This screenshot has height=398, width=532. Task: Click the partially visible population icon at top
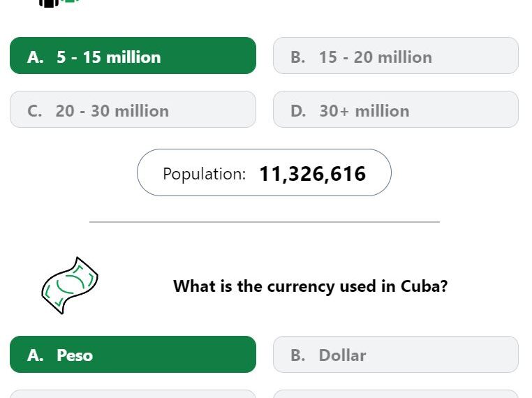[59, 3]
